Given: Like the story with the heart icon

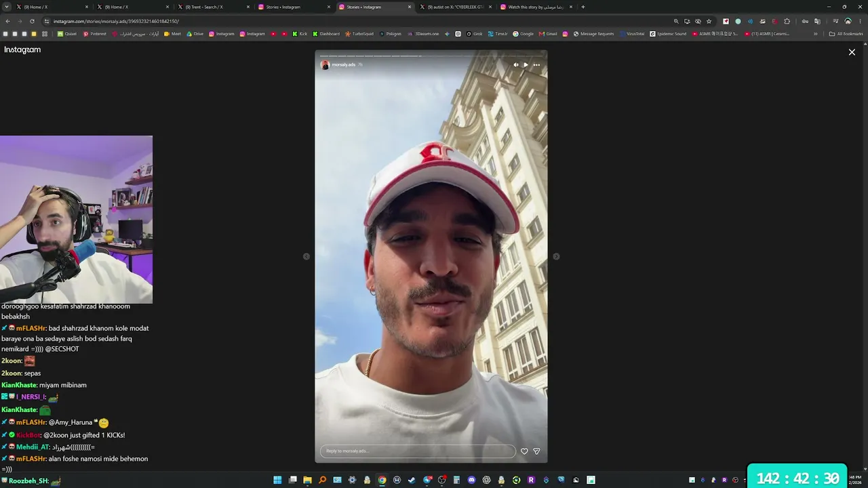Looking at the screenshot, I should [524, 451].
